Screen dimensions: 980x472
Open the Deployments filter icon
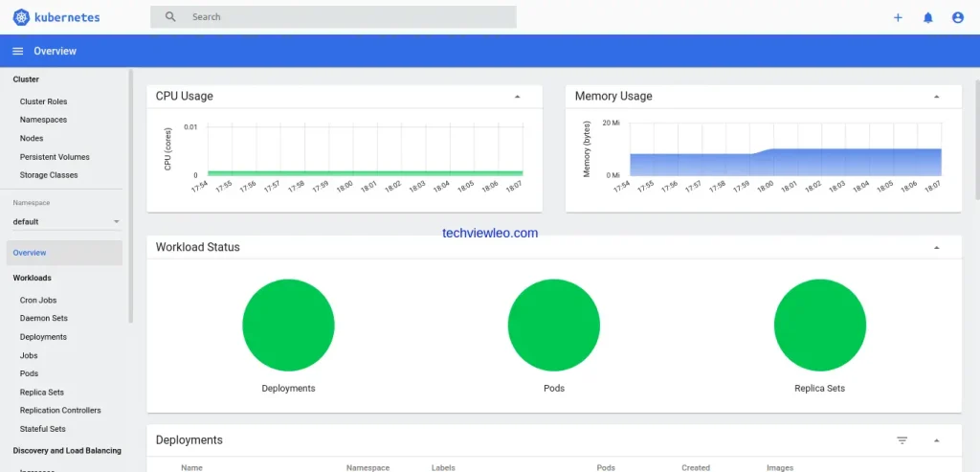pyautogui.click(x=902, y=440)
